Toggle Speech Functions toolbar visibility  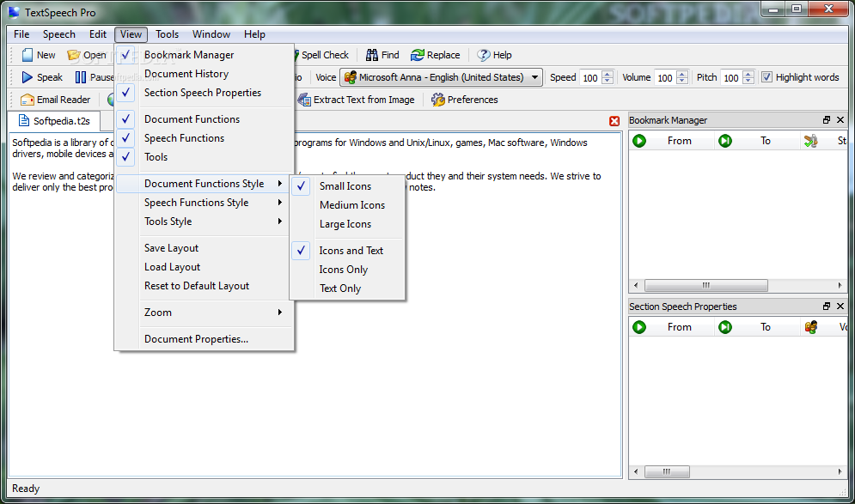[x=205, y=138]
